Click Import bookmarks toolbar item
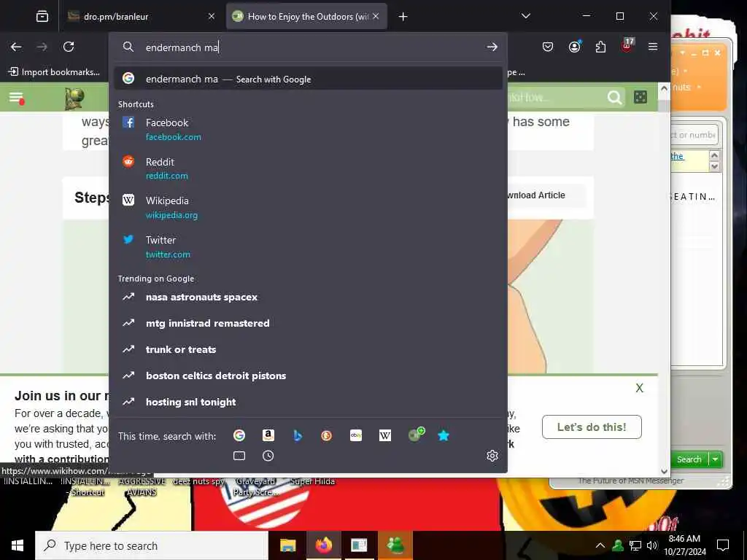Image resolution: width=747 pixels, height=560 pixels. [54, 72]
